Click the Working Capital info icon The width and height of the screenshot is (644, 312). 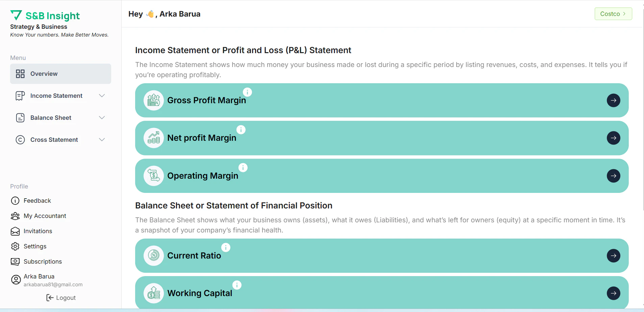tap(237, 285)
